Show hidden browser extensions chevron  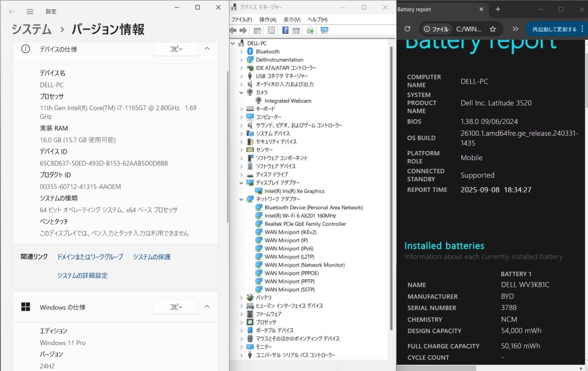[515, 29]
